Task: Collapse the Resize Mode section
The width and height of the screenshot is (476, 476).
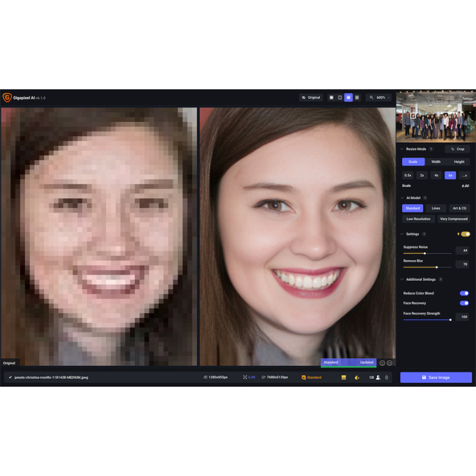Action: click(402, 149)
